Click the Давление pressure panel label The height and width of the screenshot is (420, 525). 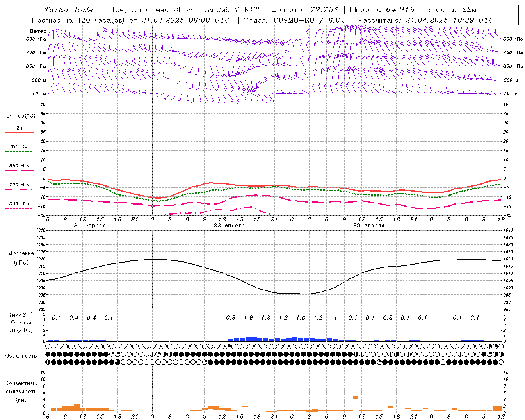click(x=21, y=253)
